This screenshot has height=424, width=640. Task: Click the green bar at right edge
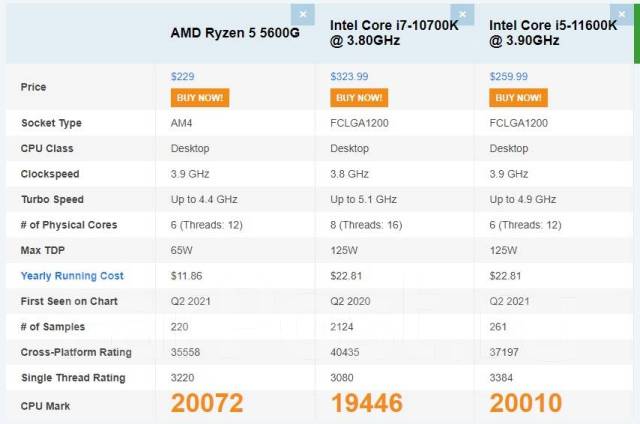[x=636, y=30]
